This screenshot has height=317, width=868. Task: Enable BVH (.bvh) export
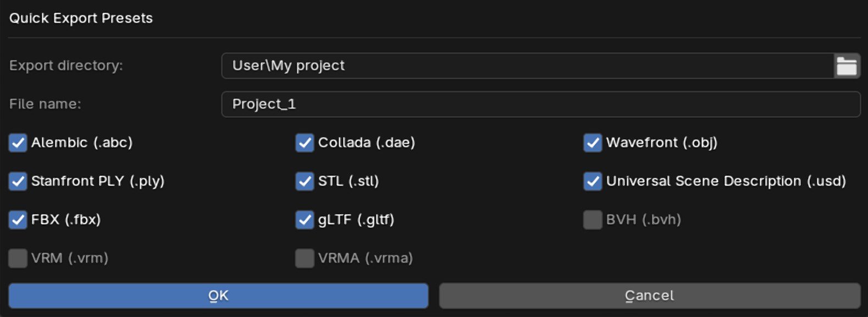(x=592, y=220)
